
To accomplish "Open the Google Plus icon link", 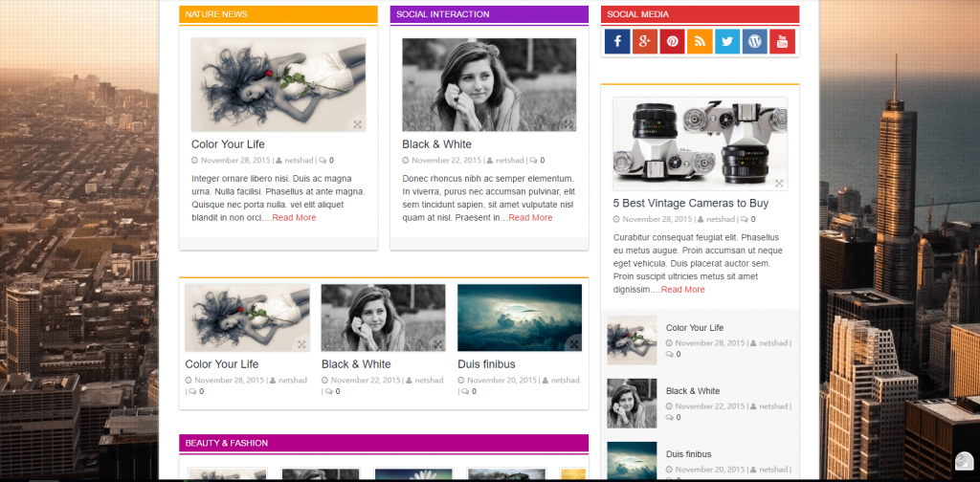I will pos(645,41).
